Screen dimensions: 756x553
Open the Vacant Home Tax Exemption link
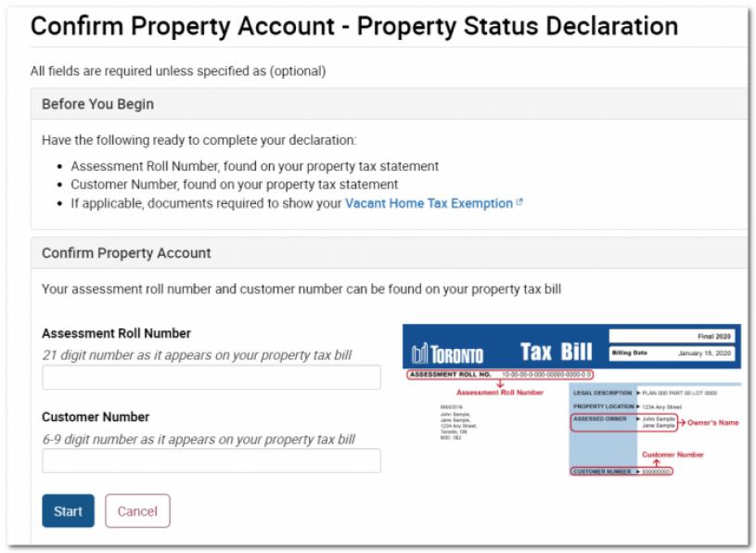pyautogui.click(x=428, y=203)
